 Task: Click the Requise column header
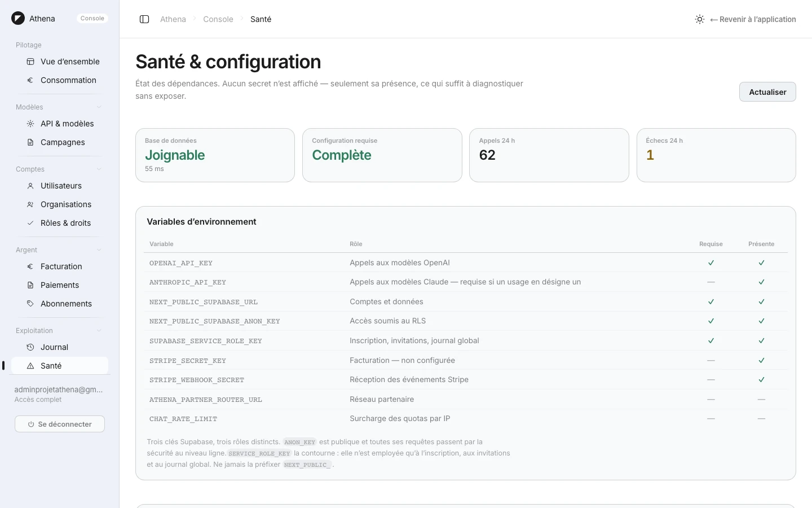click(x=711, y=244)
